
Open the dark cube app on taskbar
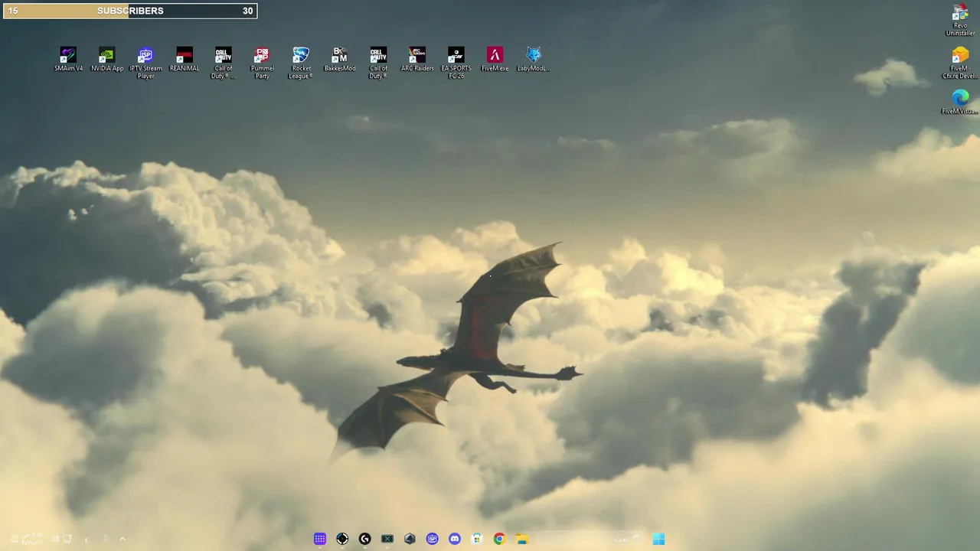(410, 539)
